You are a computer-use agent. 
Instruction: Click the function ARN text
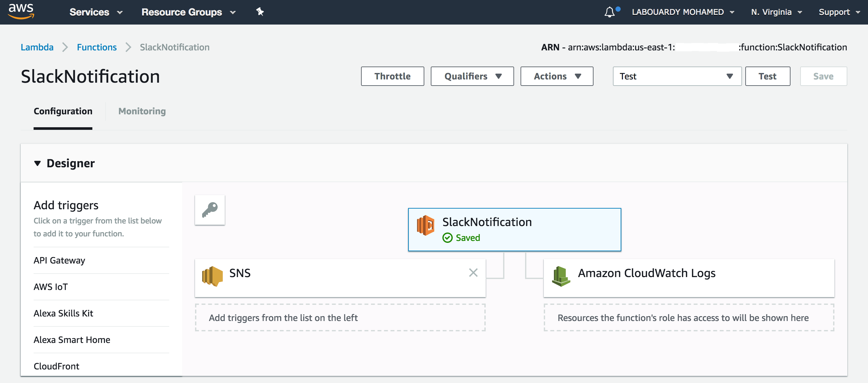(x=694, y=47)
